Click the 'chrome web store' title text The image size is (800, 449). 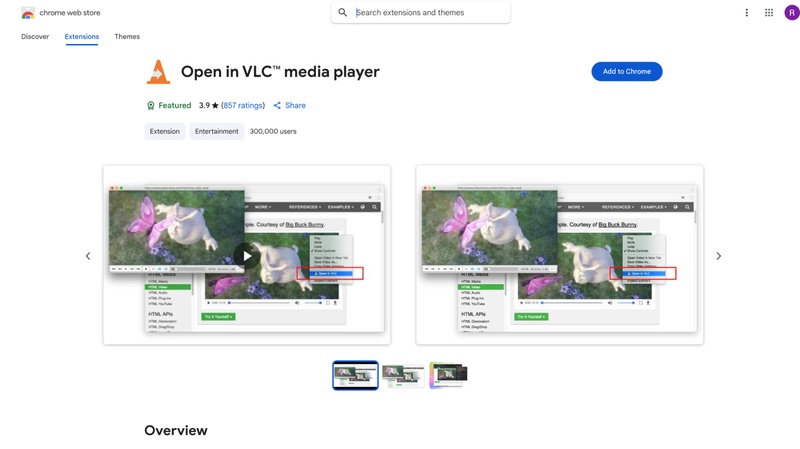point(70,13)
